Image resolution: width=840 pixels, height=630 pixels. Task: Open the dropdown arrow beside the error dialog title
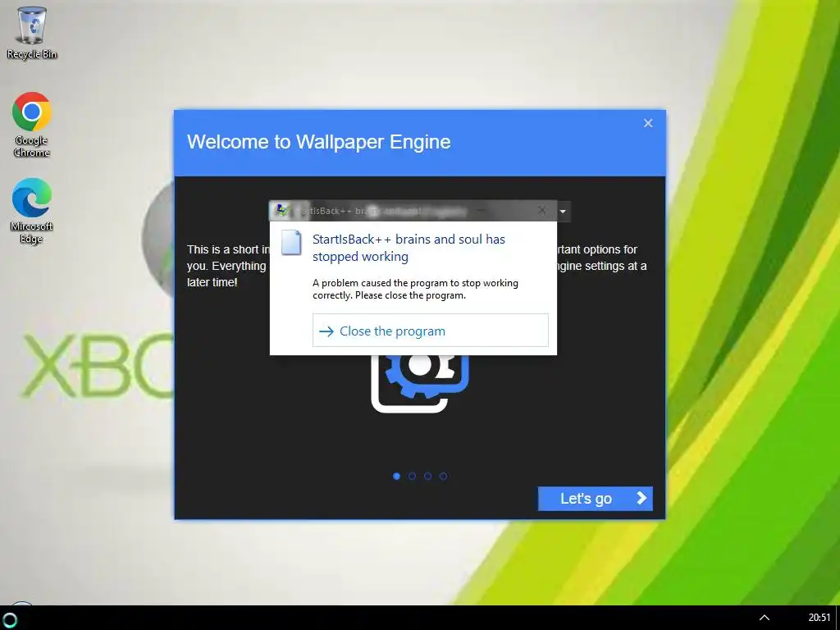click(563, 211)
